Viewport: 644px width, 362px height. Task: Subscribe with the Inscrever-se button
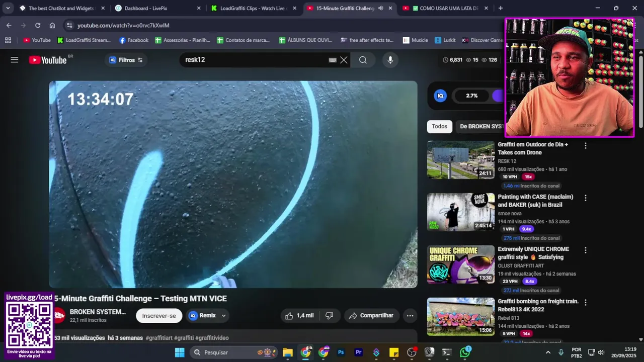tap(159, 316)
